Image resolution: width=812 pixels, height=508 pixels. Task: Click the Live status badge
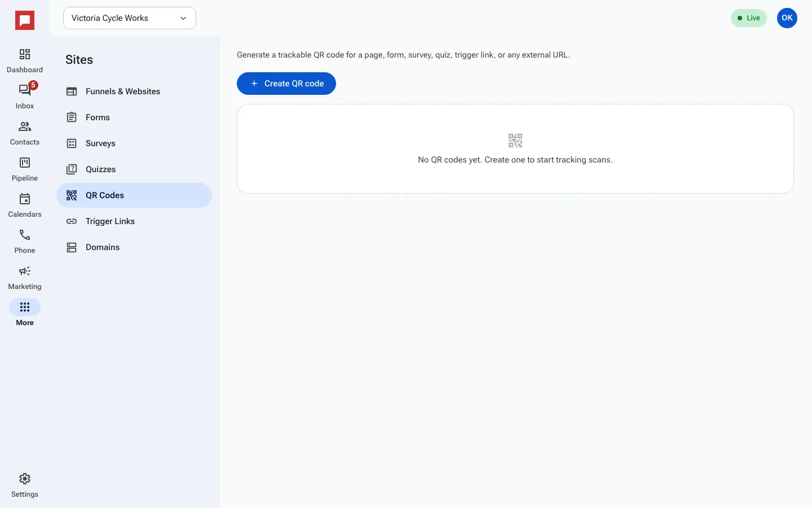pos(749,18)
